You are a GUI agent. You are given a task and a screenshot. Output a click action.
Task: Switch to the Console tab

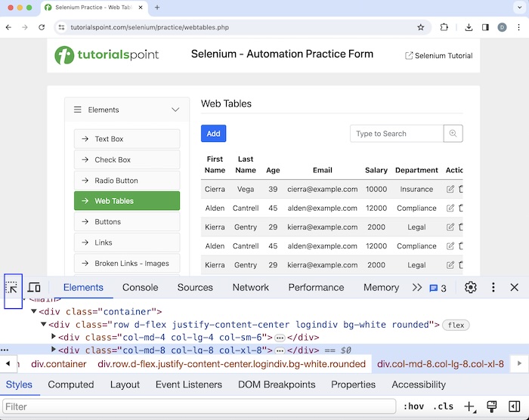point(141,287)
